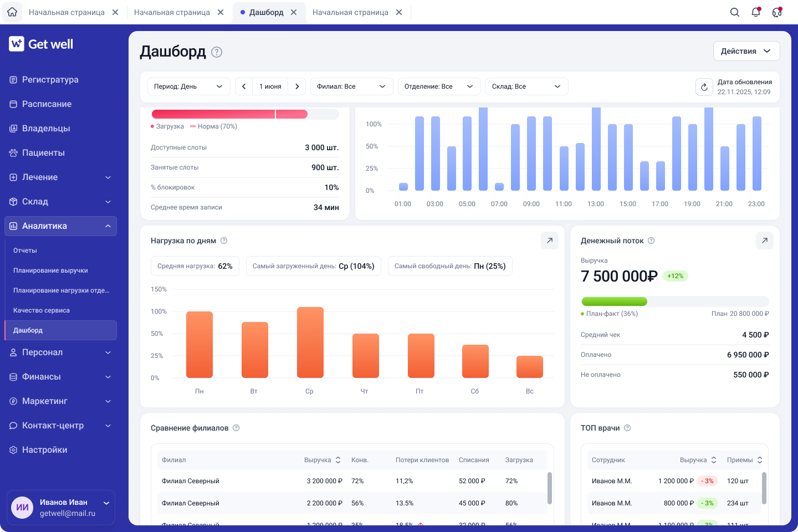
Task: Click info icon beside ТОП врачи
Action: [x=627, y=428]
